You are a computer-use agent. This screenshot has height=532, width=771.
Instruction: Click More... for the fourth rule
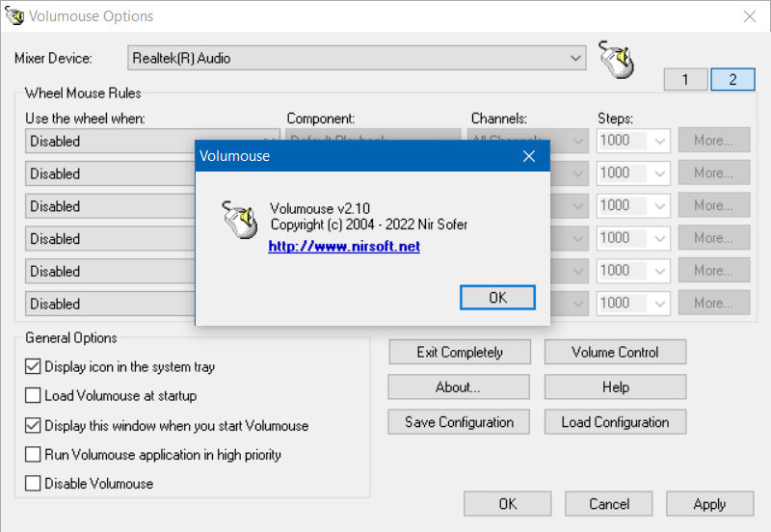(x=714, y=237)
